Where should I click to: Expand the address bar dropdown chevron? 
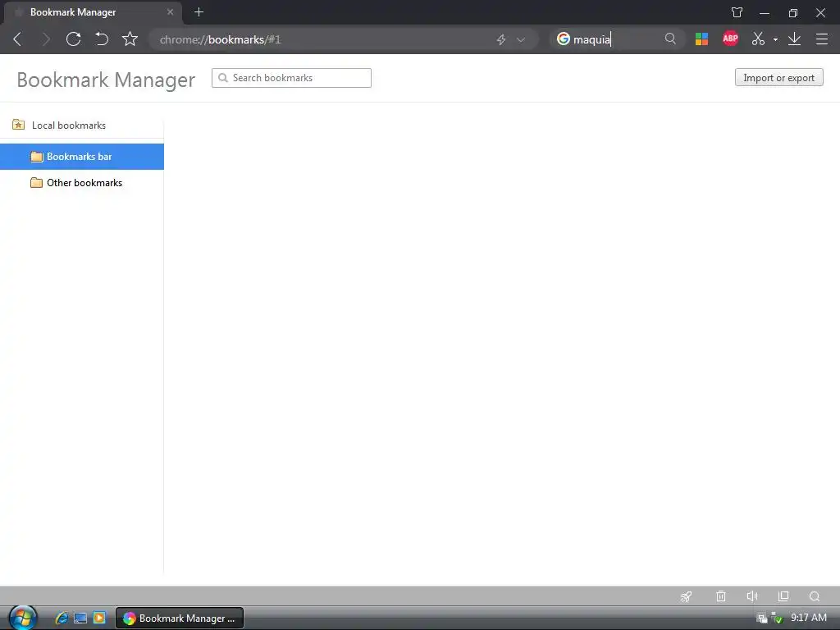pyautogui.click(x=521, y=39)
